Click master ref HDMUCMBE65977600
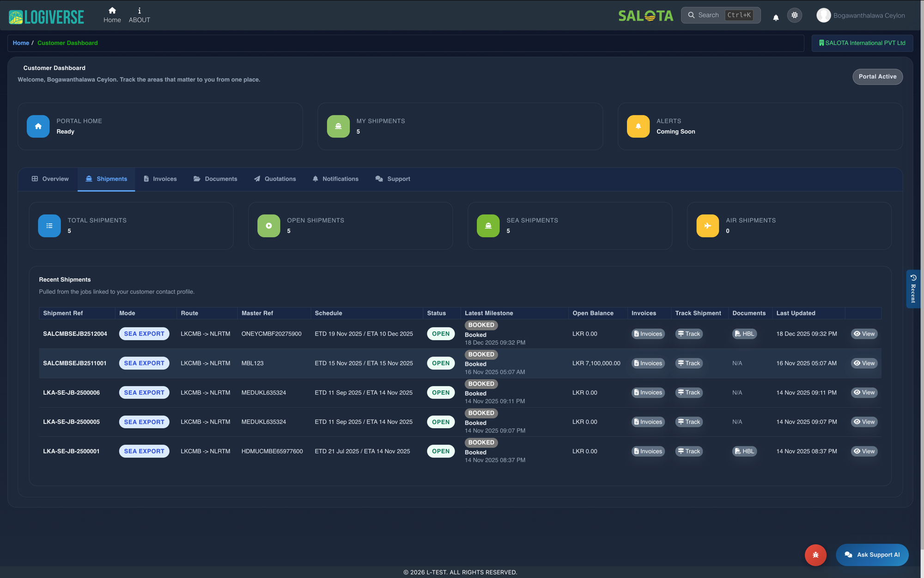 coord(272,451)
